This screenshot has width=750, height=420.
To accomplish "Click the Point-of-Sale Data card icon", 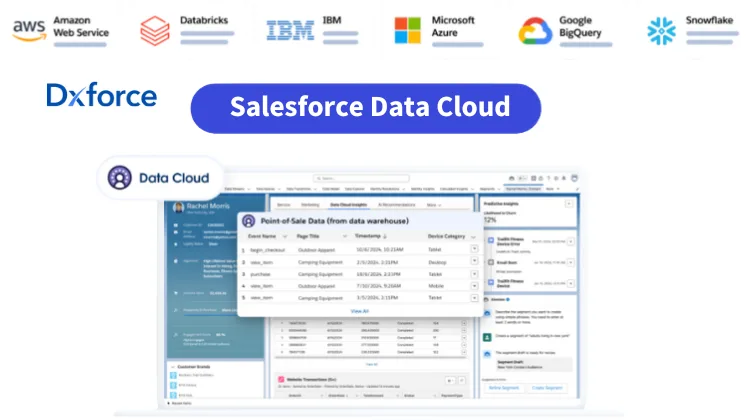I will pyautogui.click(x=249, y=221).
